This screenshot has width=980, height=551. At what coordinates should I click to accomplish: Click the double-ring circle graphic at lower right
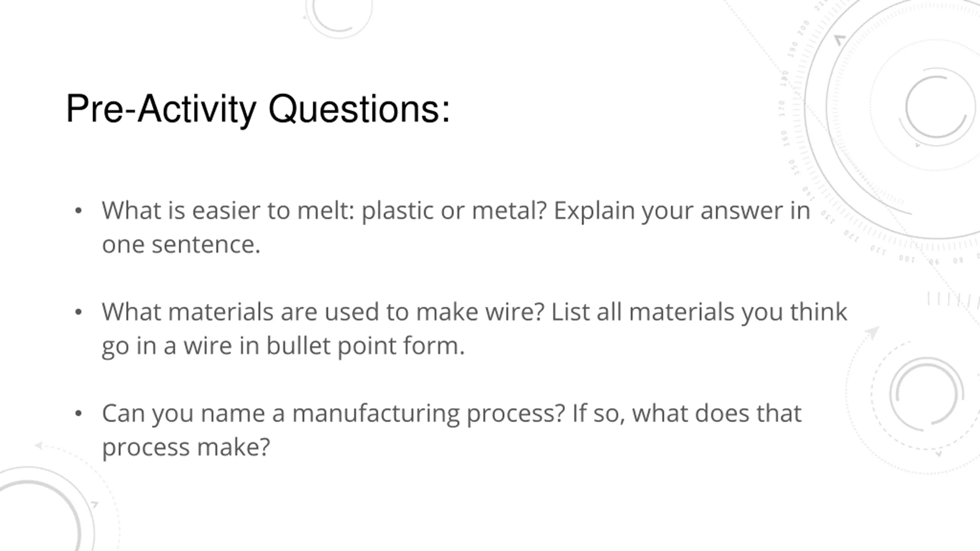click(926, 394)
